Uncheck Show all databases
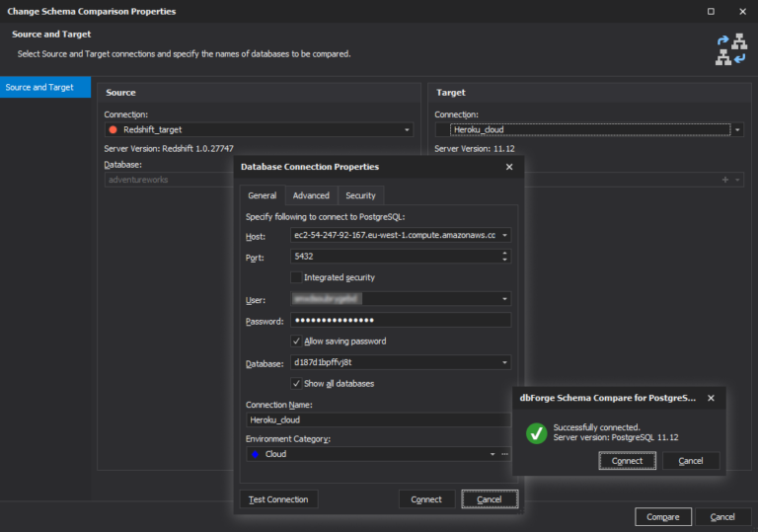Screen dimensions: 758x532 (x=297, y=383)
